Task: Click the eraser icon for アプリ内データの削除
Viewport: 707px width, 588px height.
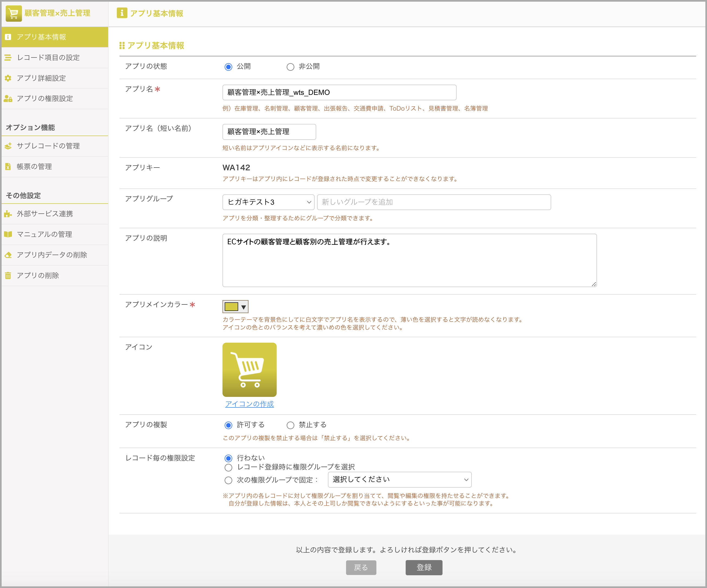Action: tap(8, 255)
